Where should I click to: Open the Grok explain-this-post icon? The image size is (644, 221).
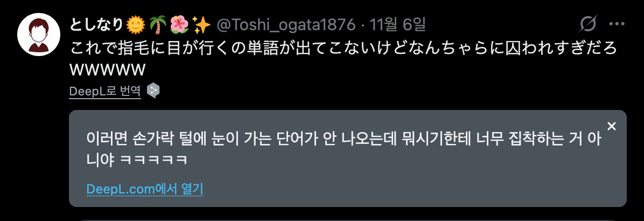(588, 25)
